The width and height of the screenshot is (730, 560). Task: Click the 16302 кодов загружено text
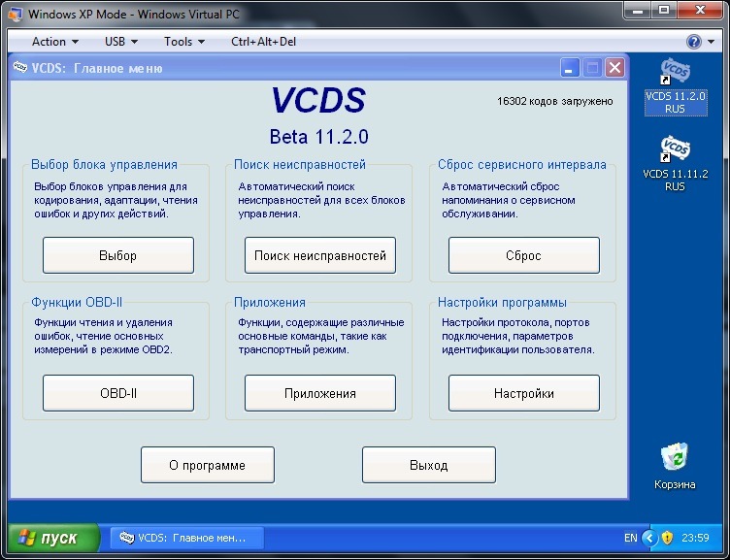click(x=554, y=101)
